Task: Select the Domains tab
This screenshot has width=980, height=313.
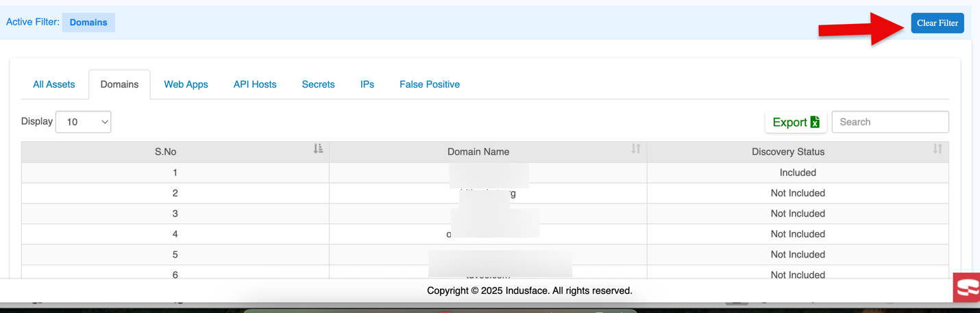Action: (x=119, y=84)
